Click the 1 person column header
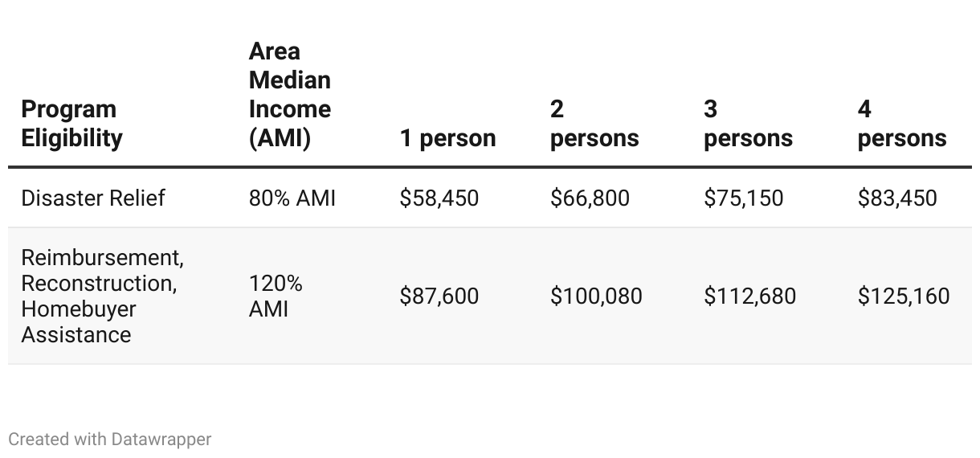980x458 pixels. 447,138
